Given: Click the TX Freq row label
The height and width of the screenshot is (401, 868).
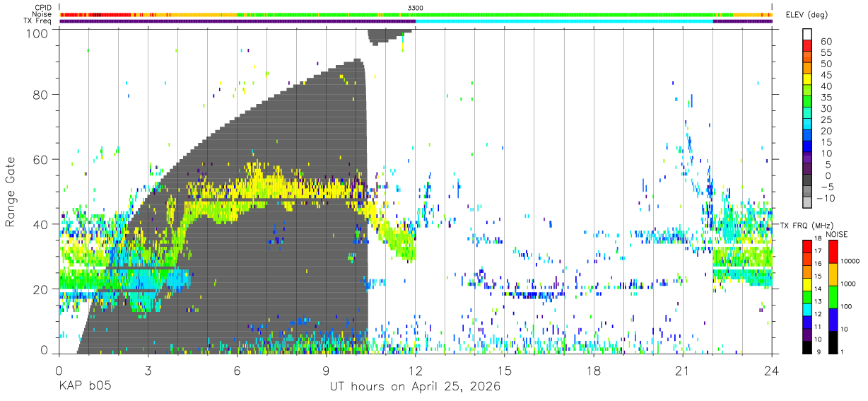Looking at the screenshot, I should point(37,21).
